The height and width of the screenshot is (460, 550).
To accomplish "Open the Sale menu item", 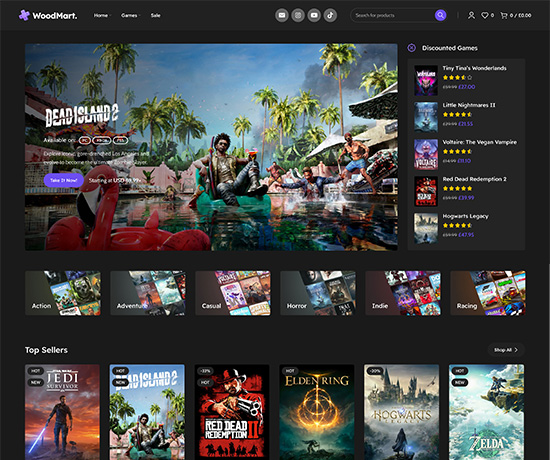I will click(x=155, y=15).
